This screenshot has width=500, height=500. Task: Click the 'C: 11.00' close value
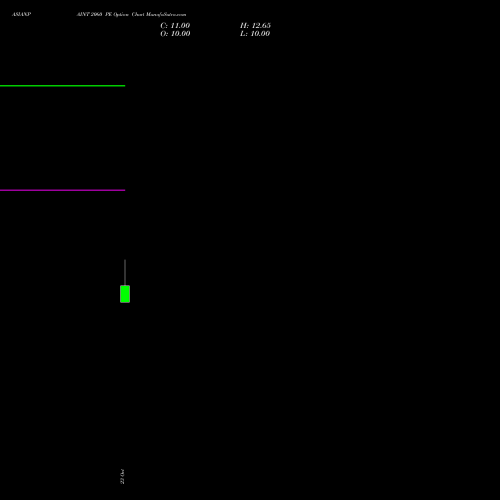coord(175,26)
